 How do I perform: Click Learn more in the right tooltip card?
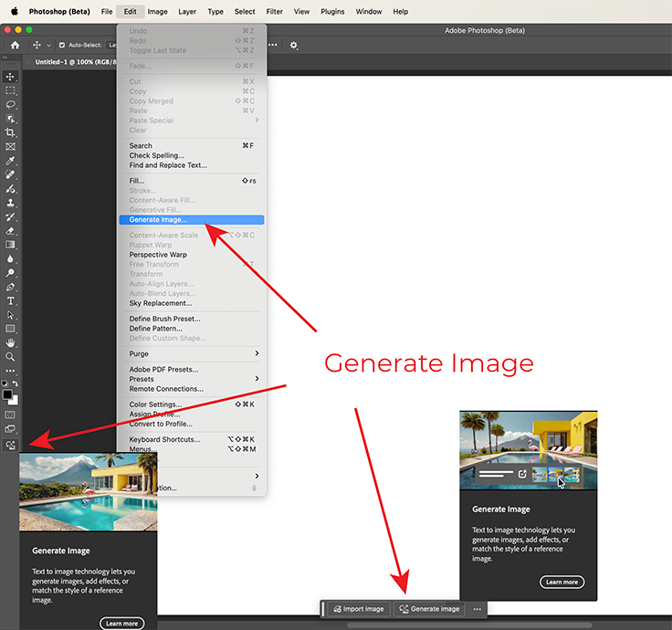562,582
